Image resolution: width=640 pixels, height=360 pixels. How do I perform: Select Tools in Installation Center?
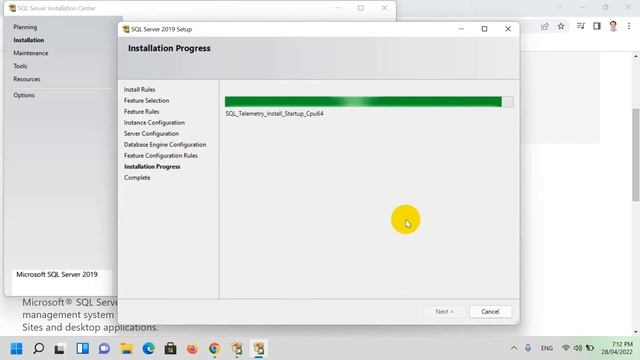(20, 66)
